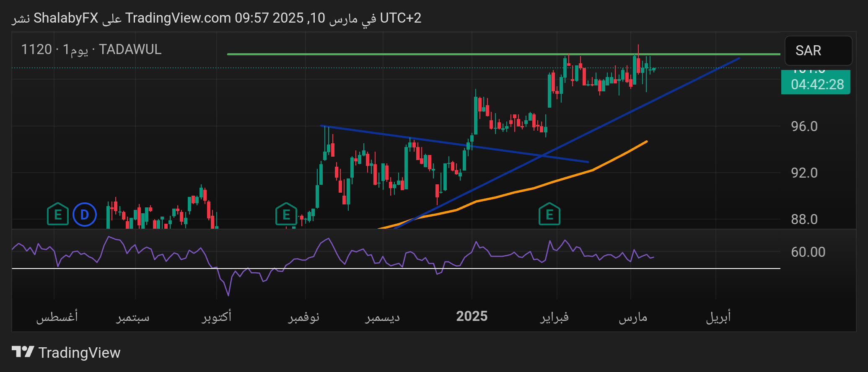This screenshot has height=372, width=868.
Task: Click the 2025 time axis label
Action: pos(472,316)
